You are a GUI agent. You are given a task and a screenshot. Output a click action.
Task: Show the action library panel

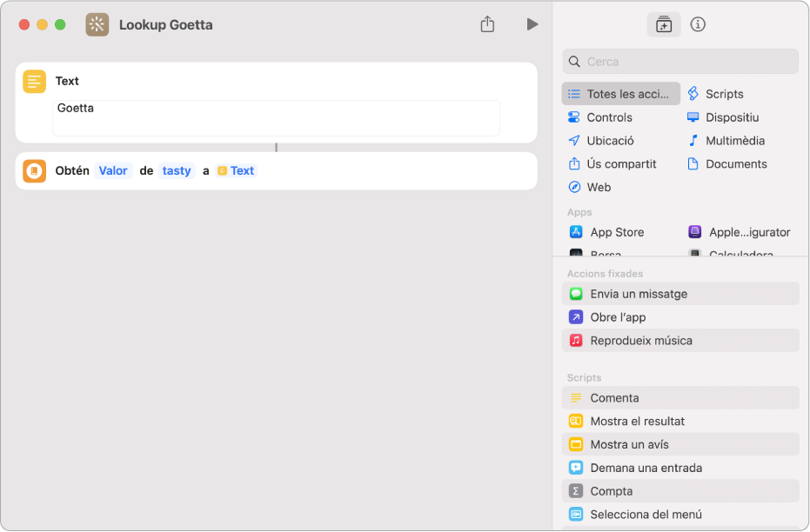(663, 24)
